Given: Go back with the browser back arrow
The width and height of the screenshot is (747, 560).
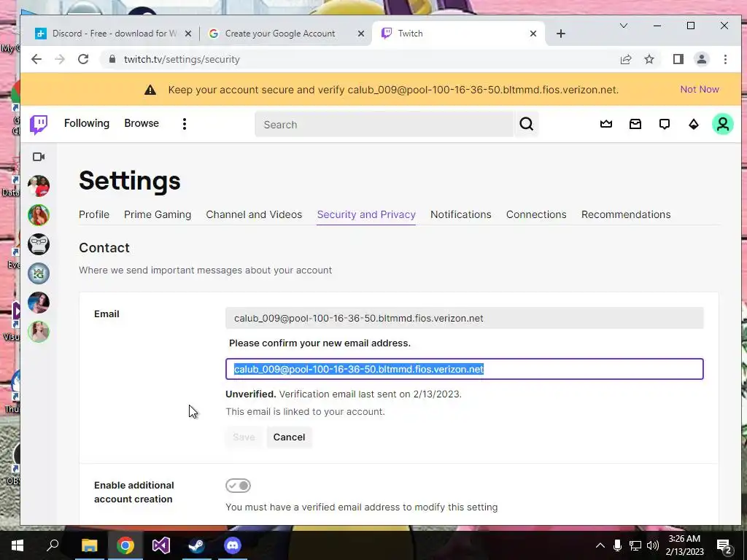Looking at the screenshot, I should point(36,59).
